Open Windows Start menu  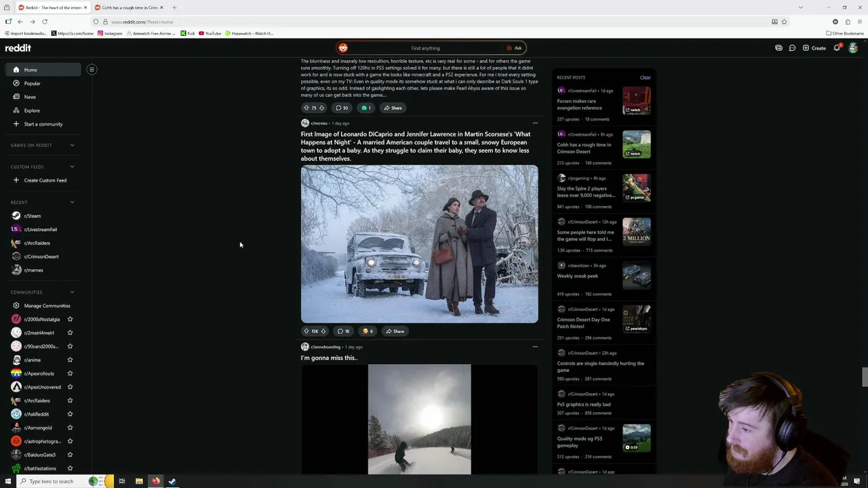pyautogui.click(x=8, y=481)
